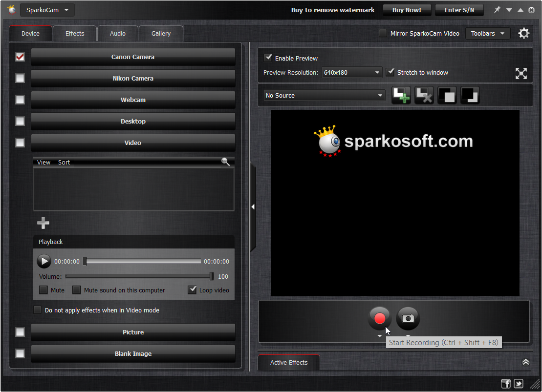
Task: Open snapshot options arrow below camera button
Action: click(x=408, y=335)
